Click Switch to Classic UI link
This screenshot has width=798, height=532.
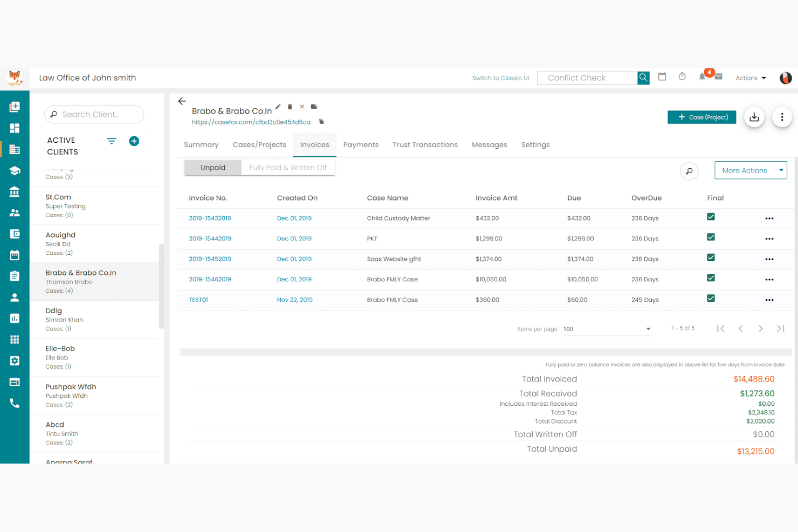point(500,78)
